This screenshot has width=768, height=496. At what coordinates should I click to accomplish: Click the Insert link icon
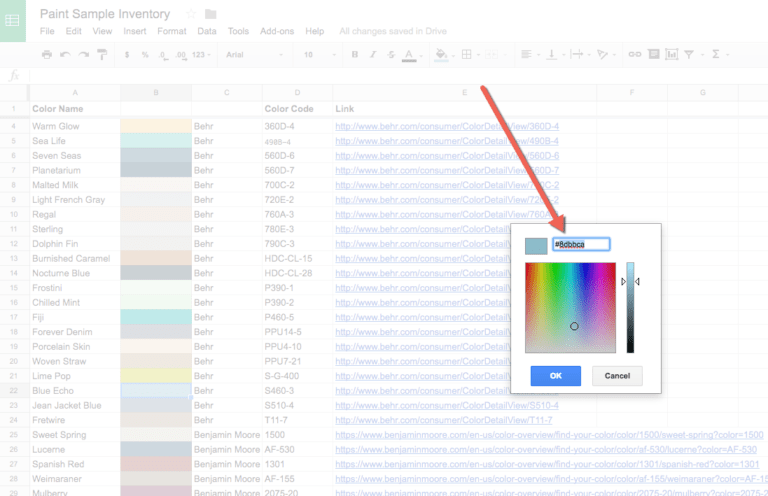[633, 54]
